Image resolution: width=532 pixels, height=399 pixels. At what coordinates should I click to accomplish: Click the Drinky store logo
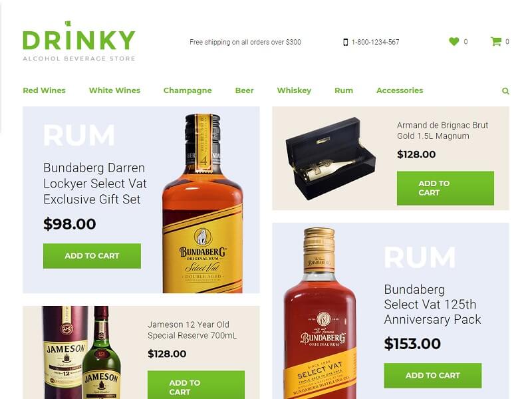(x=79, y=41)
